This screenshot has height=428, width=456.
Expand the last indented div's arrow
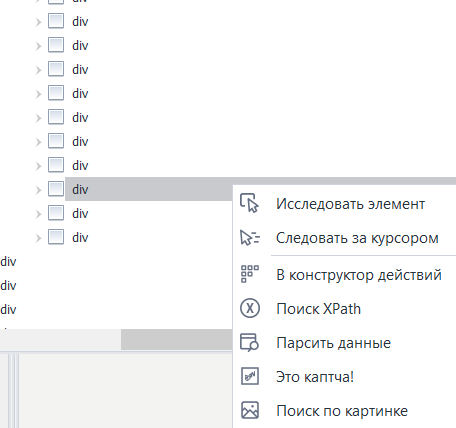coord(38,238)
